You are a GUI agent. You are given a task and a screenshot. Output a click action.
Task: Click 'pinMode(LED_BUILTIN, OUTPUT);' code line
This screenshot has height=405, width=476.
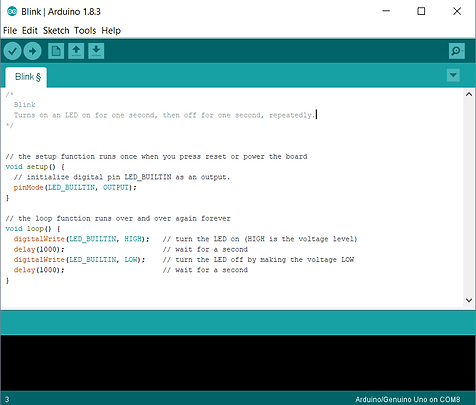(75, 187)
